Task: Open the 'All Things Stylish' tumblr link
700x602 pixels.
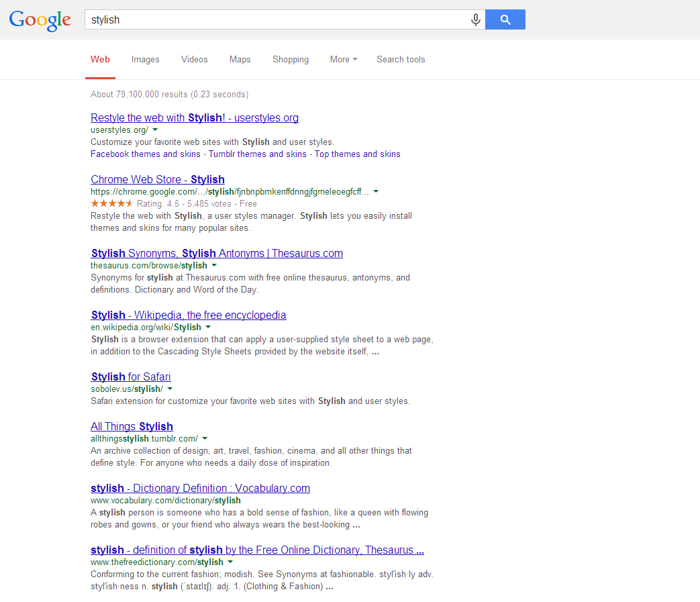Action: click(132, 426)
